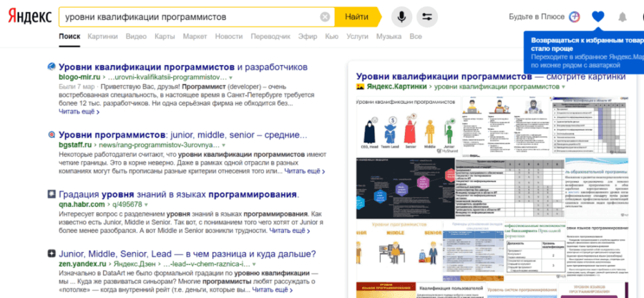Image resolution: width=644 pixels, height=298 pixels.
Task: Click Читать ещё under zen.yandex.ru snippet
Action: tap(273, 290)
